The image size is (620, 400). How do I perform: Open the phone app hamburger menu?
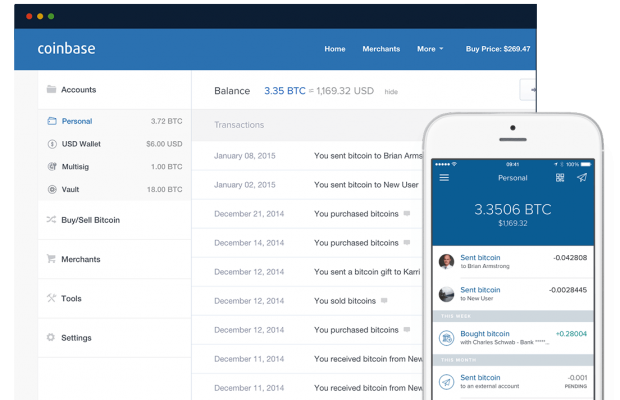coord(444,177)
